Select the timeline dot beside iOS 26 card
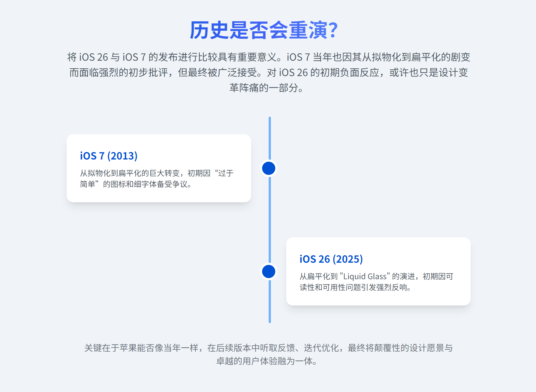The width and height of the screenshot is (536, 392). 269,271
